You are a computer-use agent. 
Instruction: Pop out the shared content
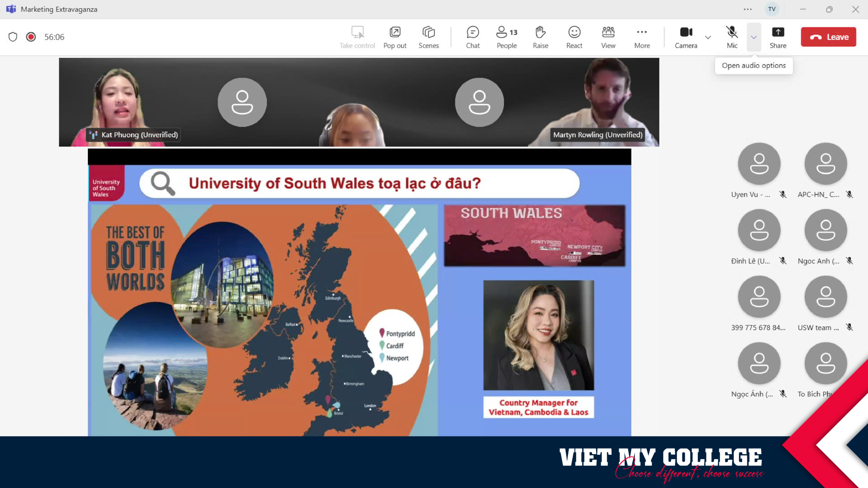(395, 37)
